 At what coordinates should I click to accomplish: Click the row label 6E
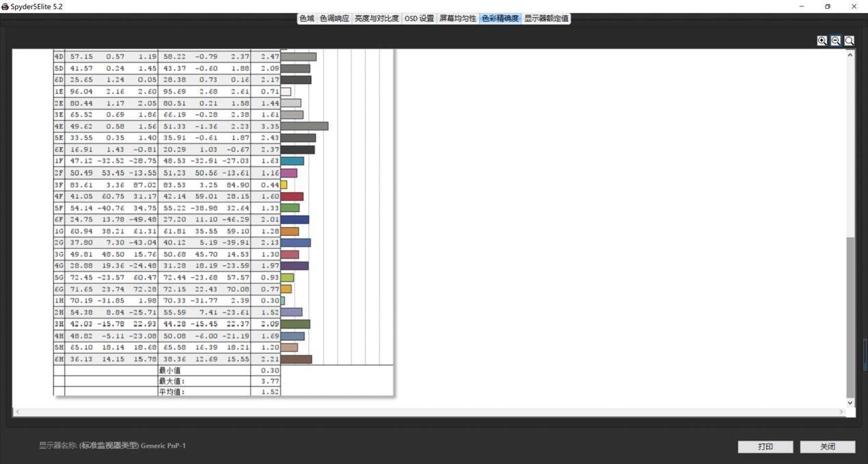coord(59,150)
